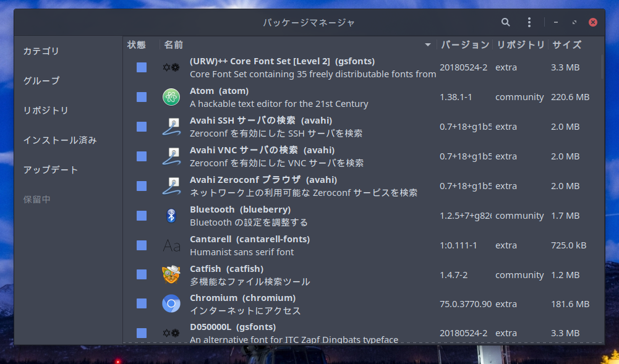Click the description 'Humanist sans serif font'
Screen dimensions: 619x364
tap(242, 252)
